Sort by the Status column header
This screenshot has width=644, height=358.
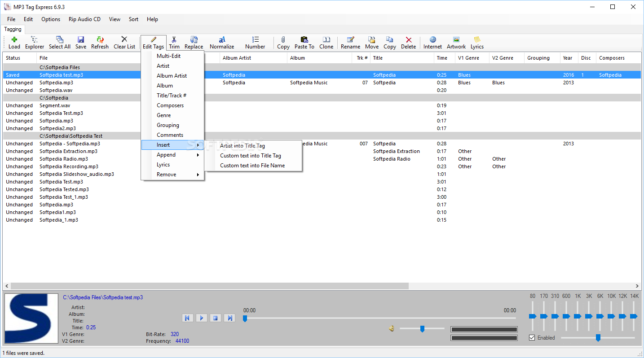(20, 58)
